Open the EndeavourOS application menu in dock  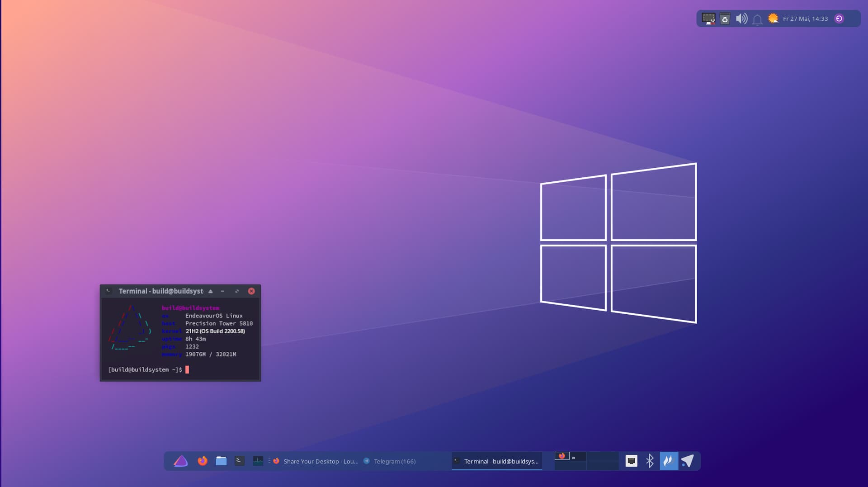coord(181,461)
